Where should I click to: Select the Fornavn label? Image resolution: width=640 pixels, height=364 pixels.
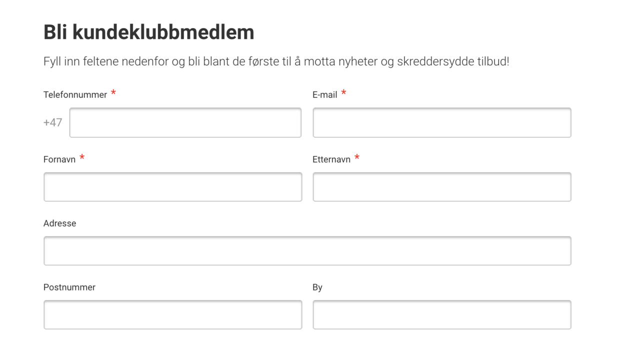tap(59, 159)
